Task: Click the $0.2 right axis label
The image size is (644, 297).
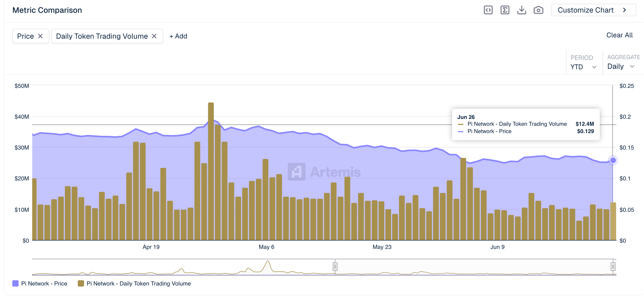Action: pyautogui.click(x=625, y=117)
